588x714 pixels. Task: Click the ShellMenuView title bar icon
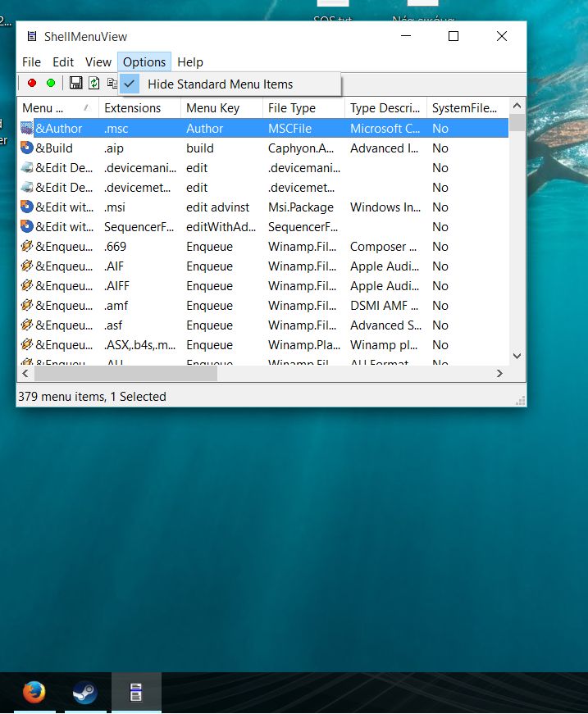[x=32, y=36]
